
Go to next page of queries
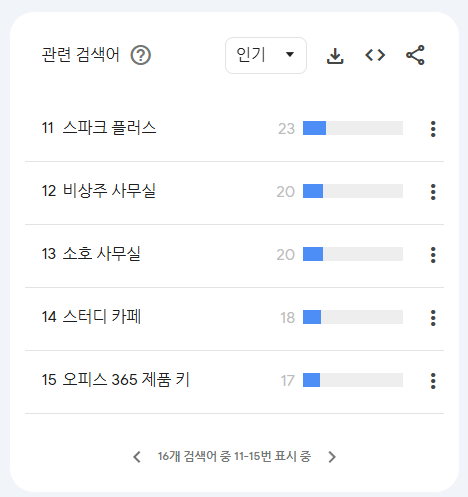point(332,457)
